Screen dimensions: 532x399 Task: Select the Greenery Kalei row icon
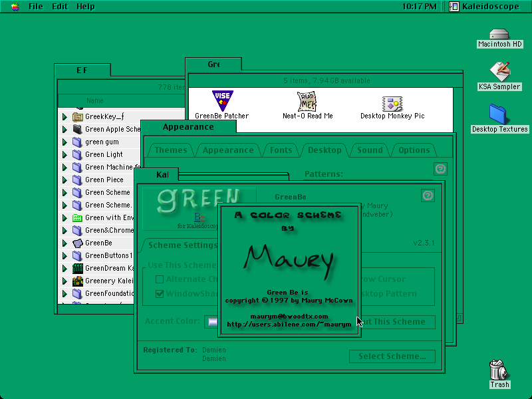coord(78,281)
